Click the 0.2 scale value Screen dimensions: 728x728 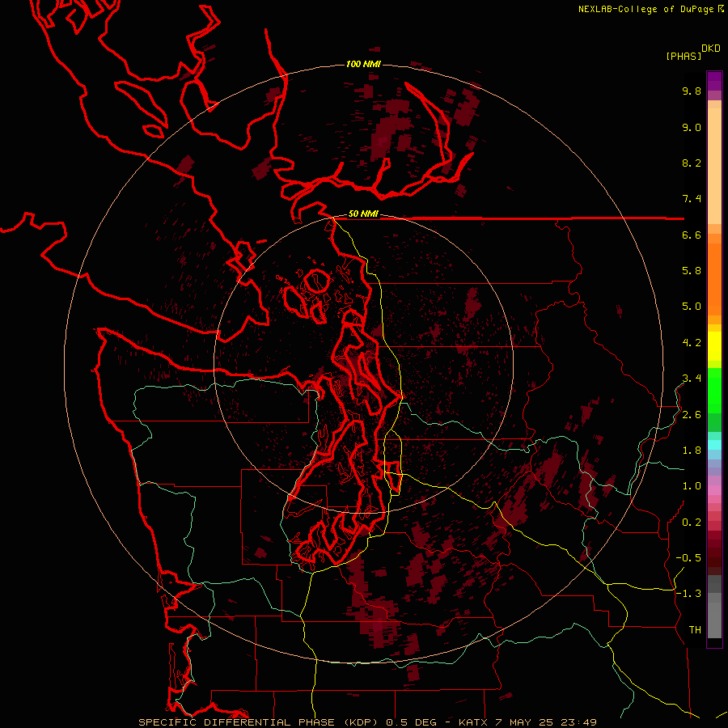692,523
